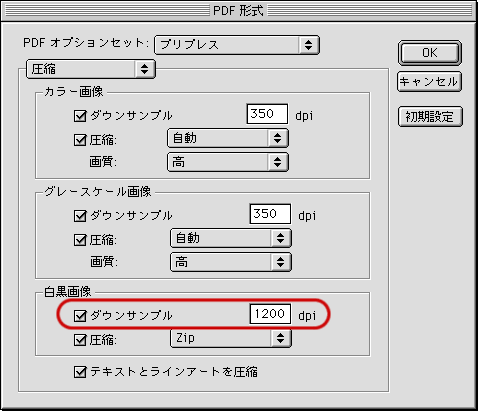Click the カラー画像 350 dpi field

267,114
